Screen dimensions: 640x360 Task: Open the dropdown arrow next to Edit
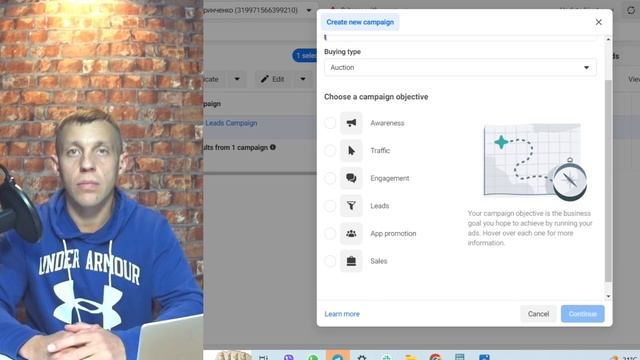[x=303, y=79]
